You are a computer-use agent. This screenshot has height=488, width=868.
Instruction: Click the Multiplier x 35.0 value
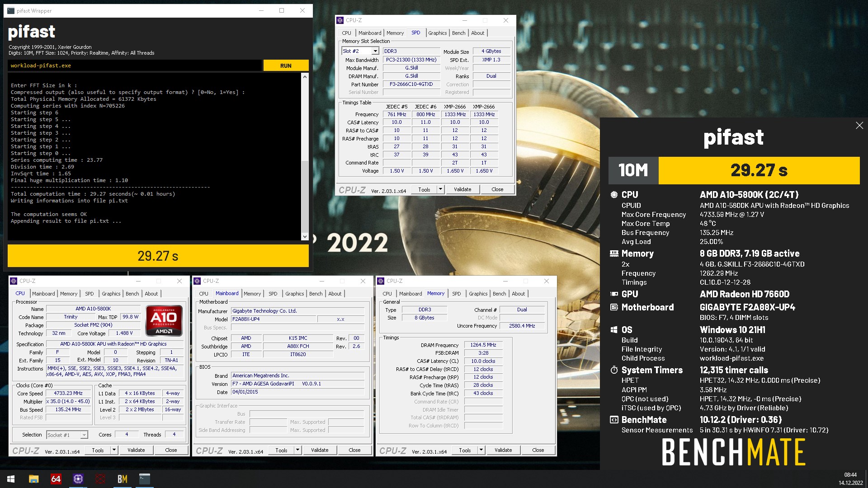68,401
